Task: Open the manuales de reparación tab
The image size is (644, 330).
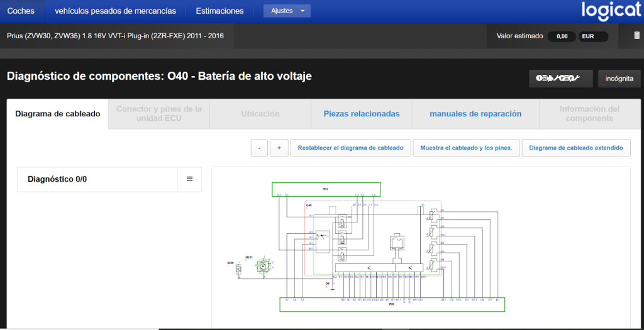Action: (475, 114)
